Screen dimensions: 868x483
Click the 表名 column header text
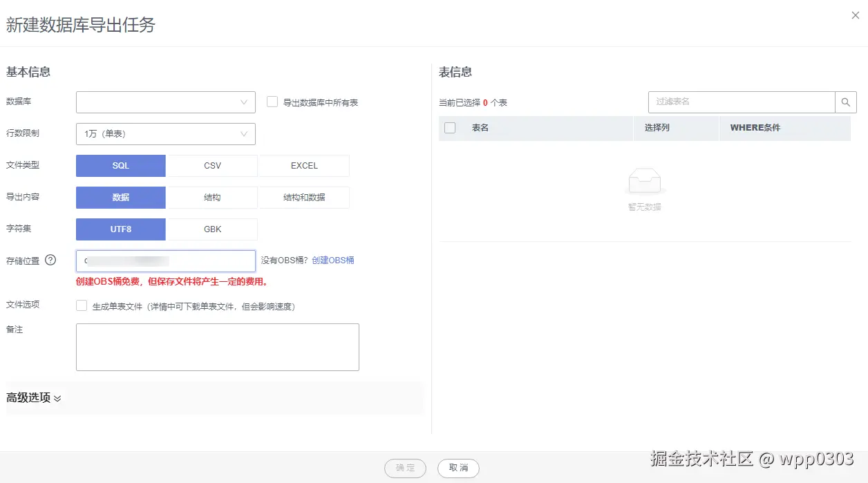(480, 128)
